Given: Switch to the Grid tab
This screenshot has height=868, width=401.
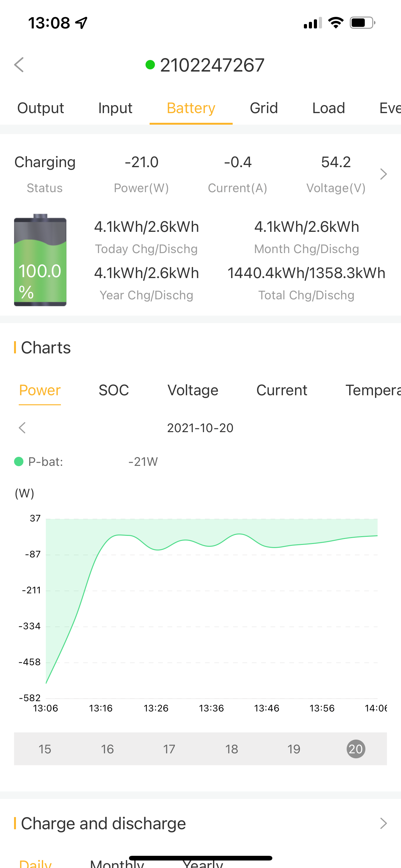Looking at the screenshot, I should tap(264, 108).
